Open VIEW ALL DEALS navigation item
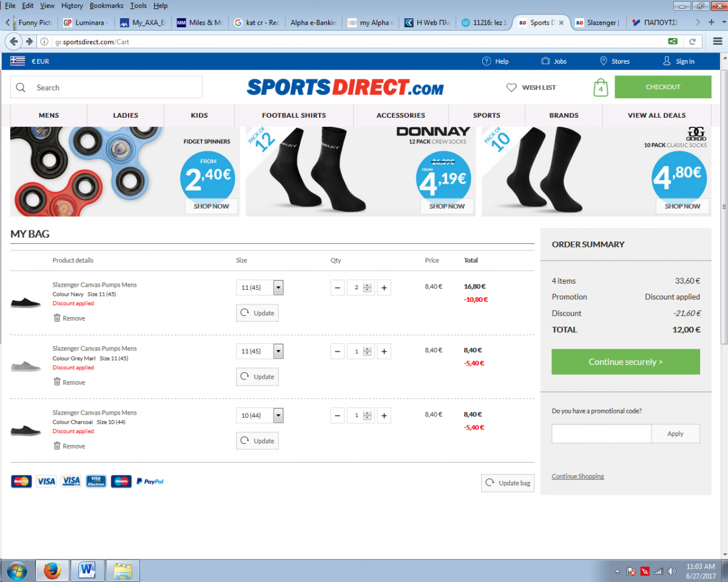Screen dimensions: 728x582 click(656, 115)
